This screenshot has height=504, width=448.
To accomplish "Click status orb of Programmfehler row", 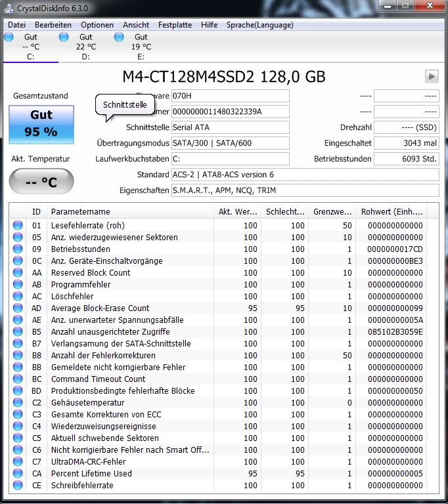I will point(18,284).
